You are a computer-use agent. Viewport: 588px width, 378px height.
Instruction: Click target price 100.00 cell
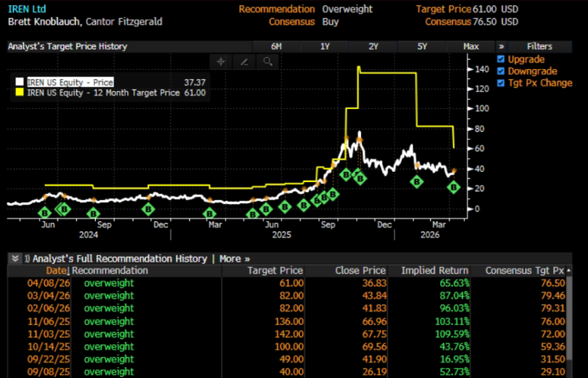pos(288,347)
